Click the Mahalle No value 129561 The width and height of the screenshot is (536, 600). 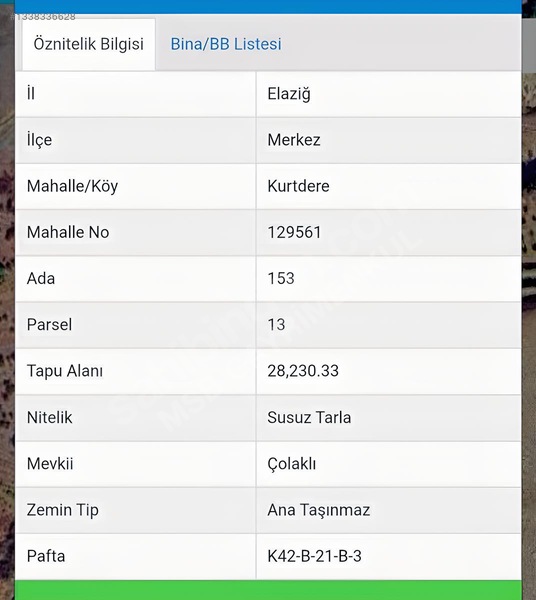[294, 232]
